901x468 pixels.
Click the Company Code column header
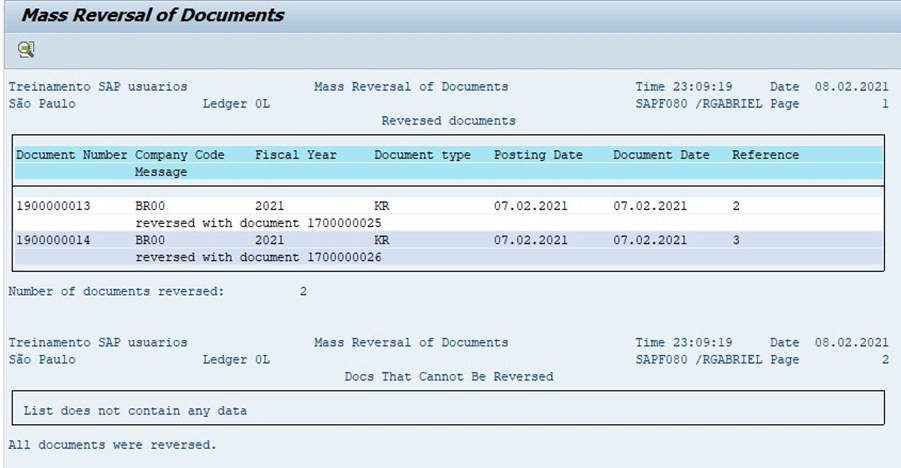pos(179,155)
